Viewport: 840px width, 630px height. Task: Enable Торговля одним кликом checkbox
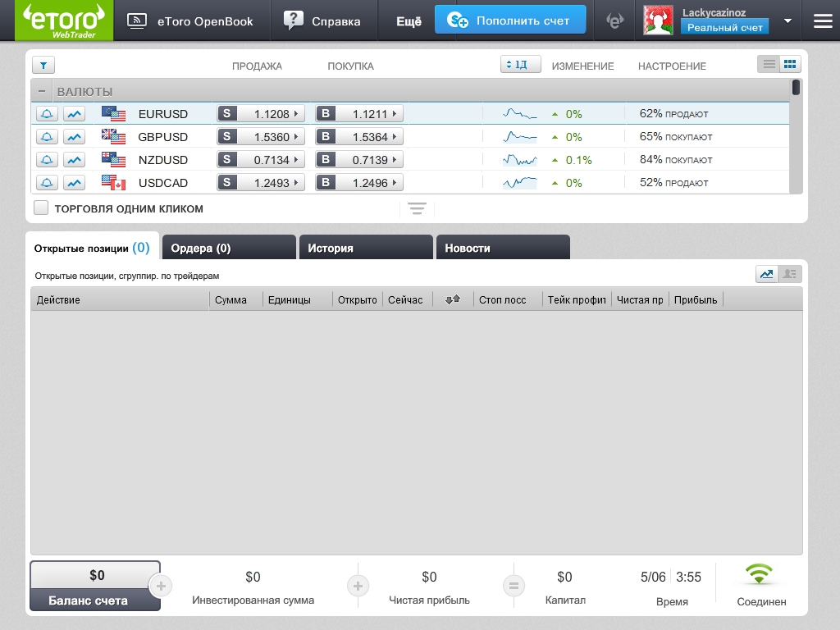(x=41, y=208)
